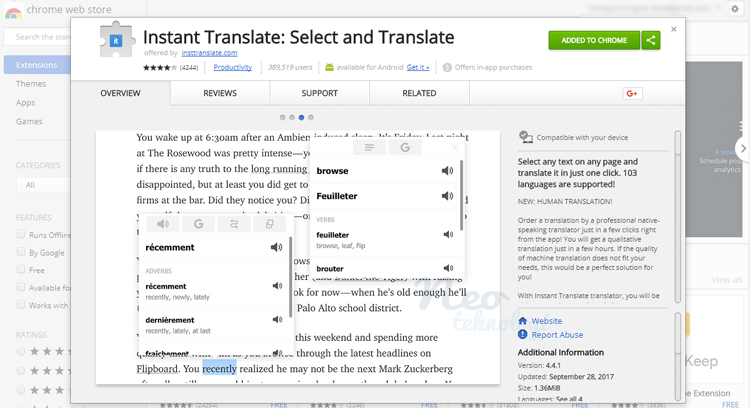The image size is (750, 408).
Task: Open the Reviews tab
Action: tap(220, 93)
